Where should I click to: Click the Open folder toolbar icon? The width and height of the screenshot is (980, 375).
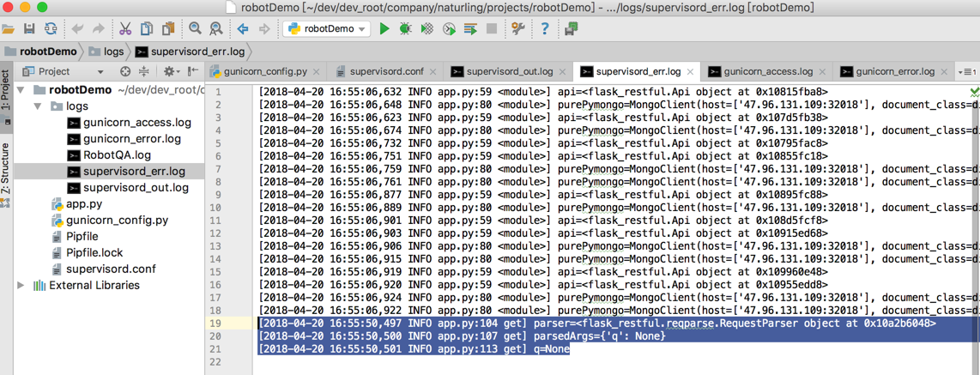(8, 29)
